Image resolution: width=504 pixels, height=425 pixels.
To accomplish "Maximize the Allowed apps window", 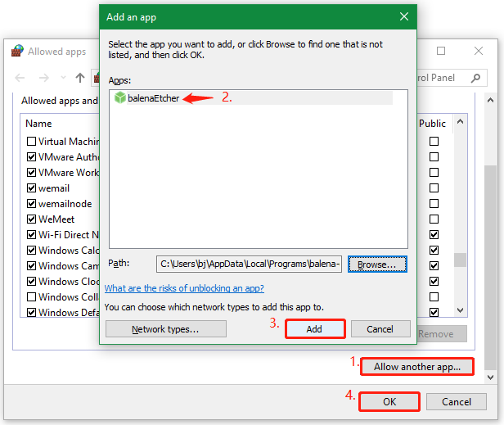I will (441, 51).
